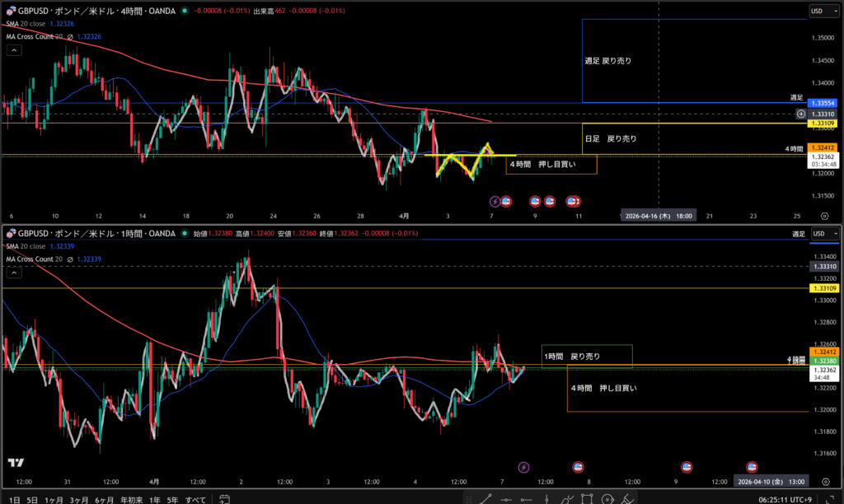This screenshot has height=504, width=844.
Task: Collapse indicator legend in upper chart
Action: [14, 50]
